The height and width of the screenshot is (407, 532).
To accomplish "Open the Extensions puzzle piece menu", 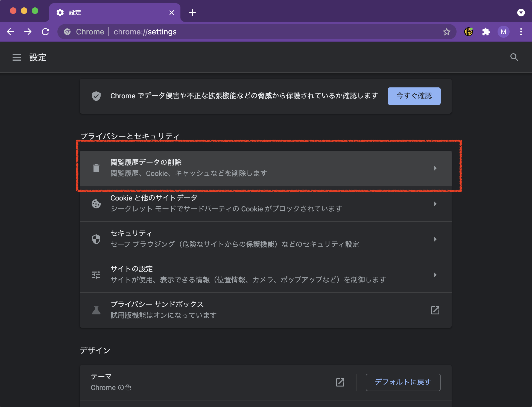I will 486,32.
